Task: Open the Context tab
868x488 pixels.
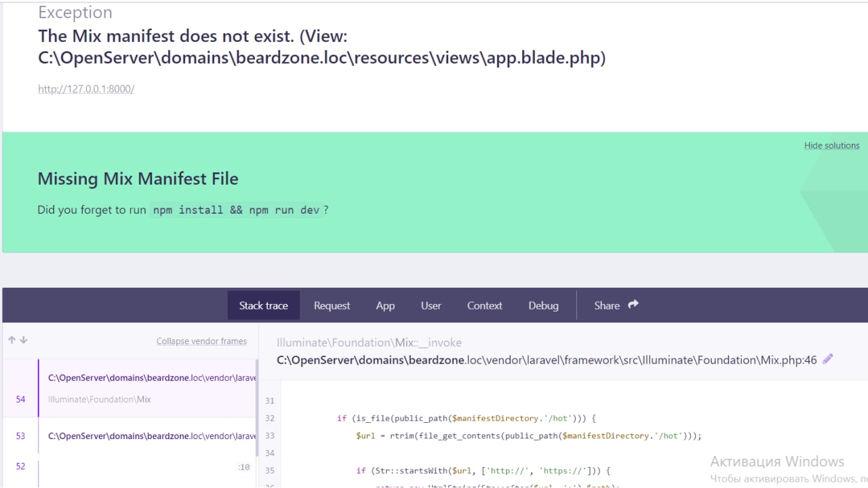Action: click(x=484, y=305)
